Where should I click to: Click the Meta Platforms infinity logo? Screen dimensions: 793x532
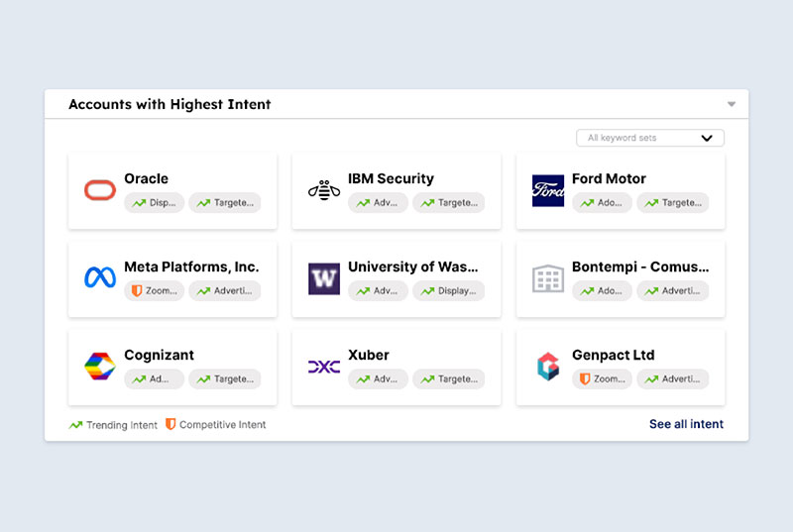[100, 277]
